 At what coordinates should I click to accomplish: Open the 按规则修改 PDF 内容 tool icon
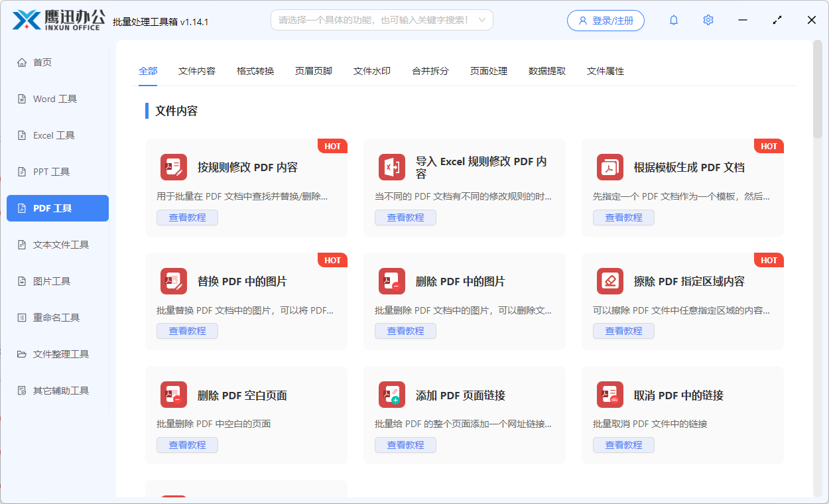tap(174, 167)
